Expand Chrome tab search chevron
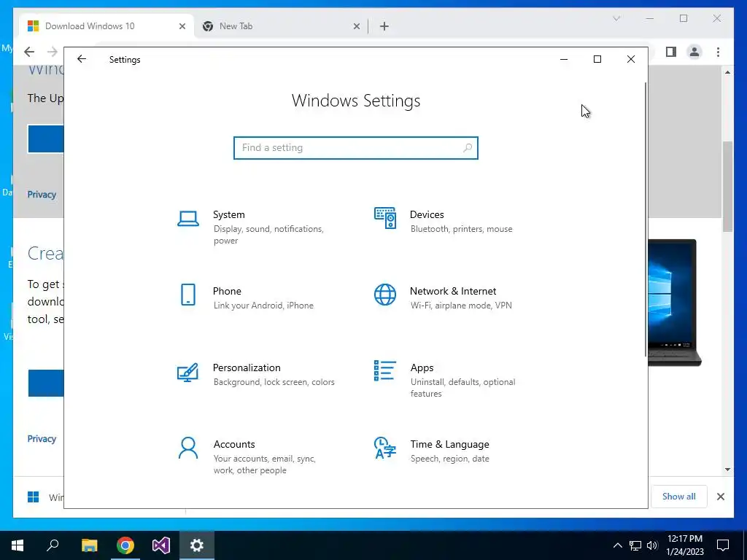 pyautogui.click(x=616, y=18)
